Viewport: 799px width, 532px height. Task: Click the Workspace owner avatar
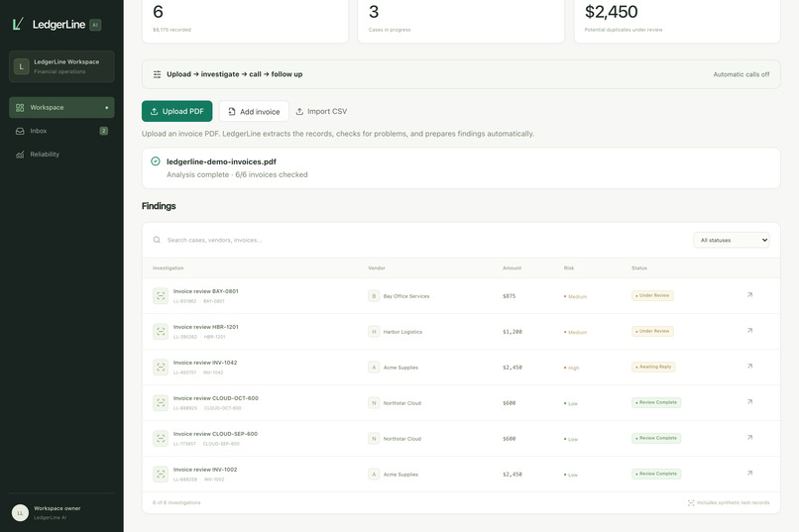point(20,512)
